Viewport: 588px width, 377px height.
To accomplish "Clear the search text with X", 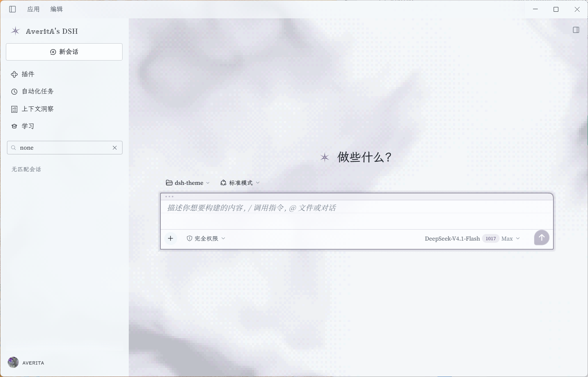I will click(x=115, y=148).
